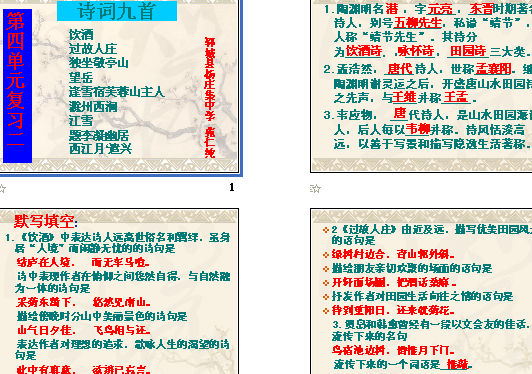Click the 独坐敬亭山 poem entry

click(x=99, y=63)
